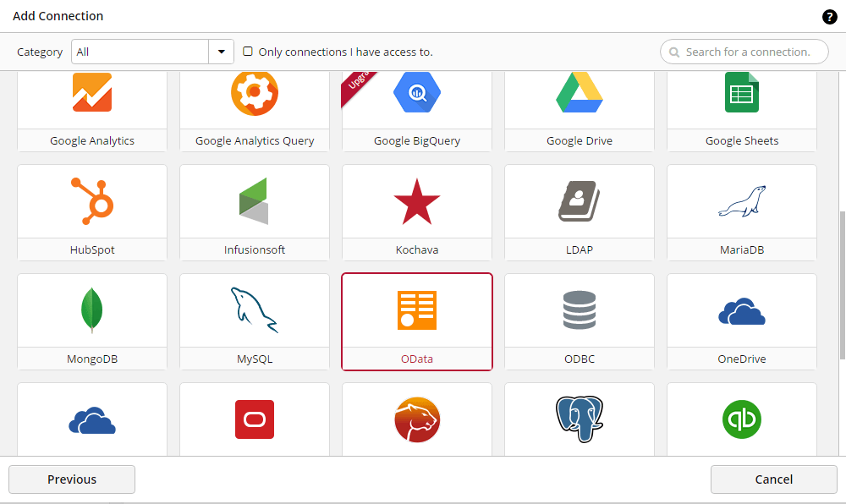
Task: Click the OData label text
Action: 417,359
